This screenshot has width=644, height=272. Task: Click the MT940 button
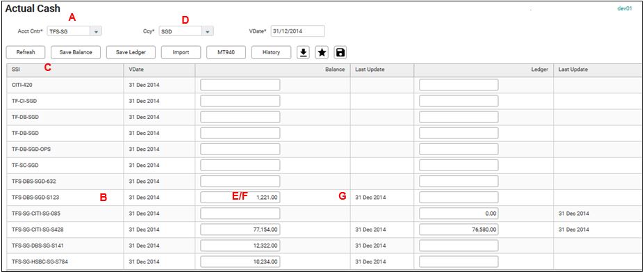226,52
